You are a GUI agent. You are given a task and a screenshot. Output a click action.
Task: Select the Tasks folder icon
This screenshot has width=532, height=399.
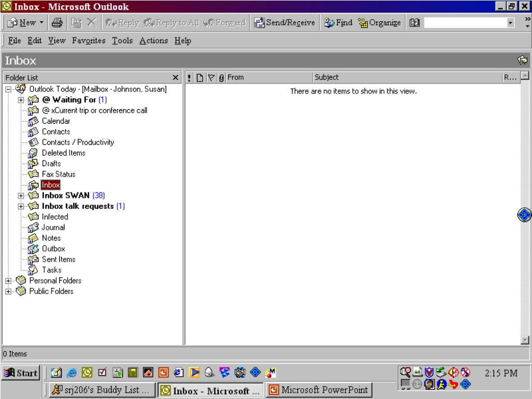click(x=33, y=270)
